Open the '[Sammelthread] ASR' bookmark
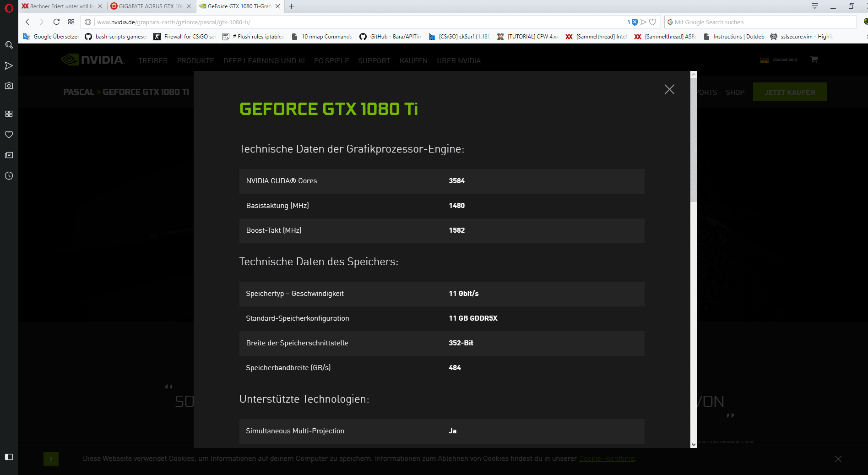This screenshot has width=868, height=475. tap(665, 37)
